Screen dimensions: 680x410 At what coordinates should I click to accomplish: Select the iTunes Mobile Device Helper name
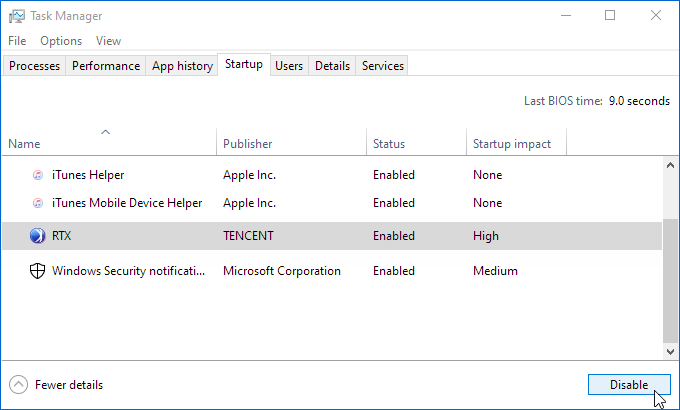coord(127,203)
